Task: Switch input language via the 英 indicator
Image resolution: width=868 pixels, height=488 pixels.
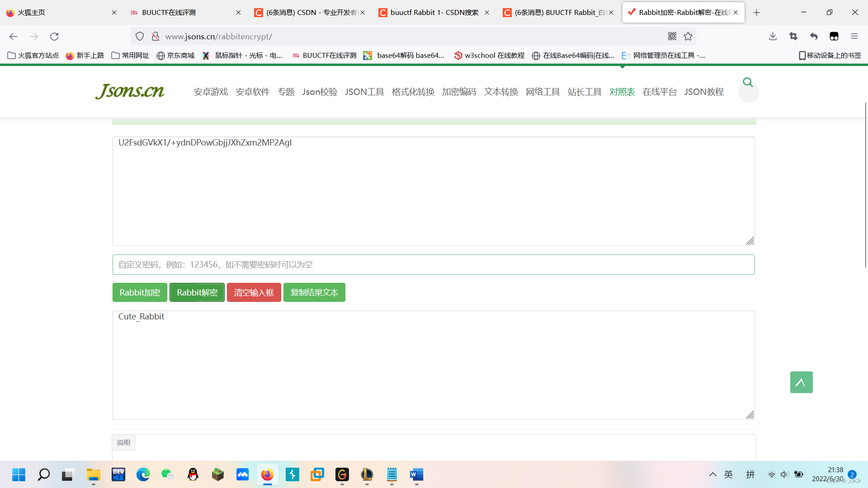Action: click(x=728, y=474)
